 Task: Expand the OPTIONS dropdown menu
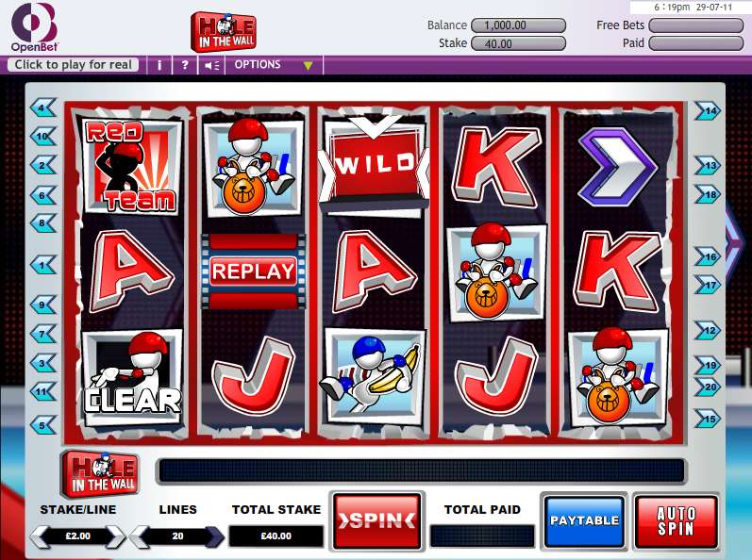pos(274,65)
